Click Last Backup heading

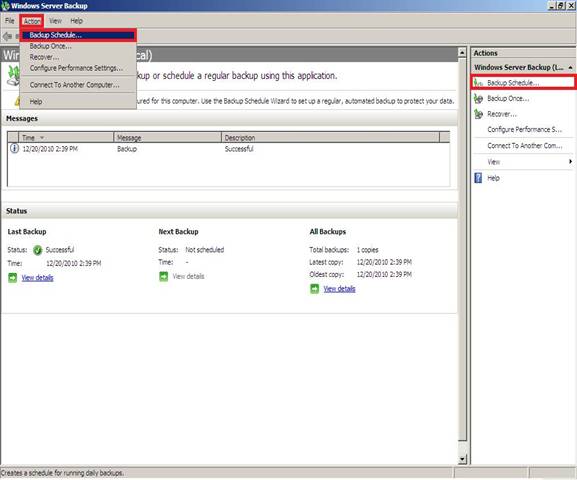[27, 232]
